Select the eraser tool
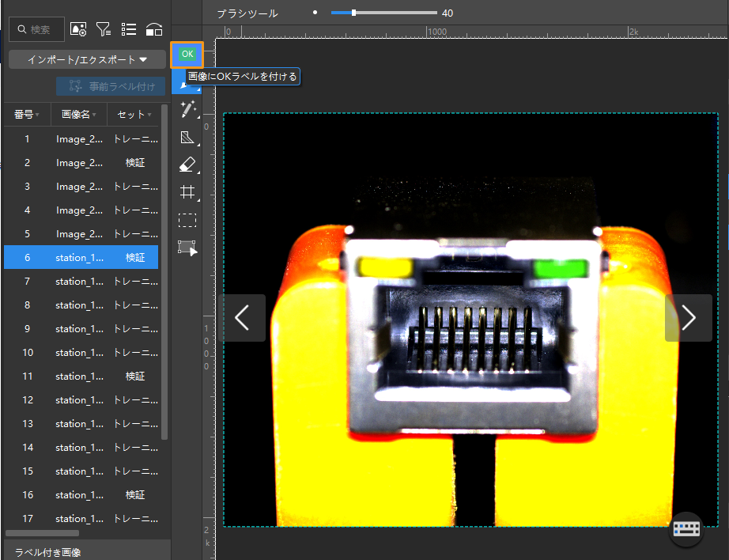This screenshot has width=729, height=560. pos(187,165)
